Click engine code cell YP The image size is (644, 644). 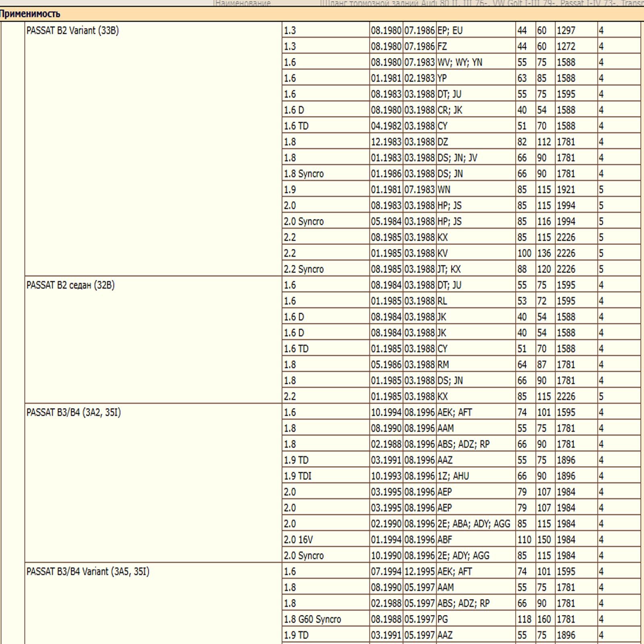(x=476, y=78)
